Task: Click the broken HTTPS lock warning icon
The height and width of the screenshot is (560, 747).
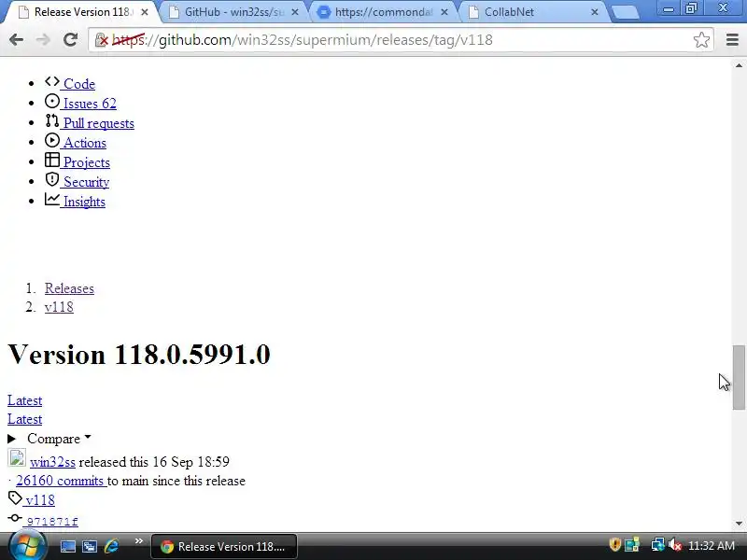Action: tap(102, 40)
